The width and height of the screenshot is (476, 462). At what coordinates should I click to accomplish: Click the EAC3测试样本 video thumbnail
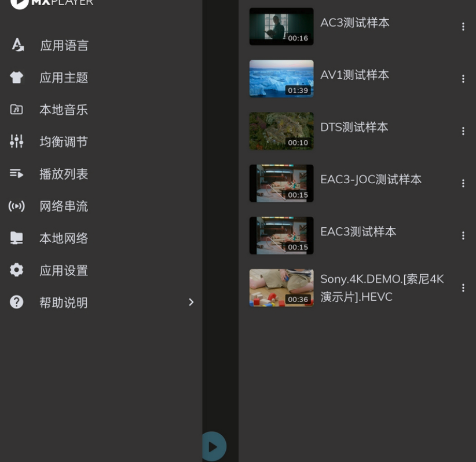click(281, 235)
